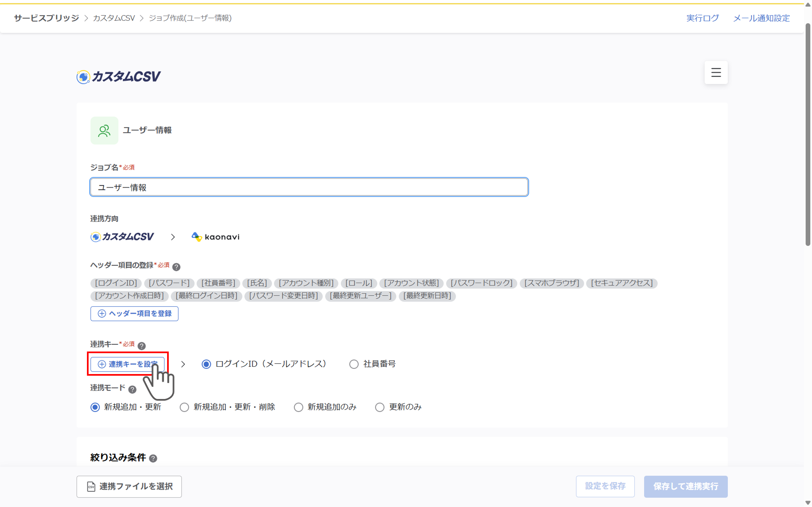Click the help icon beside 絞り込み条件

(x=153, y=458)
